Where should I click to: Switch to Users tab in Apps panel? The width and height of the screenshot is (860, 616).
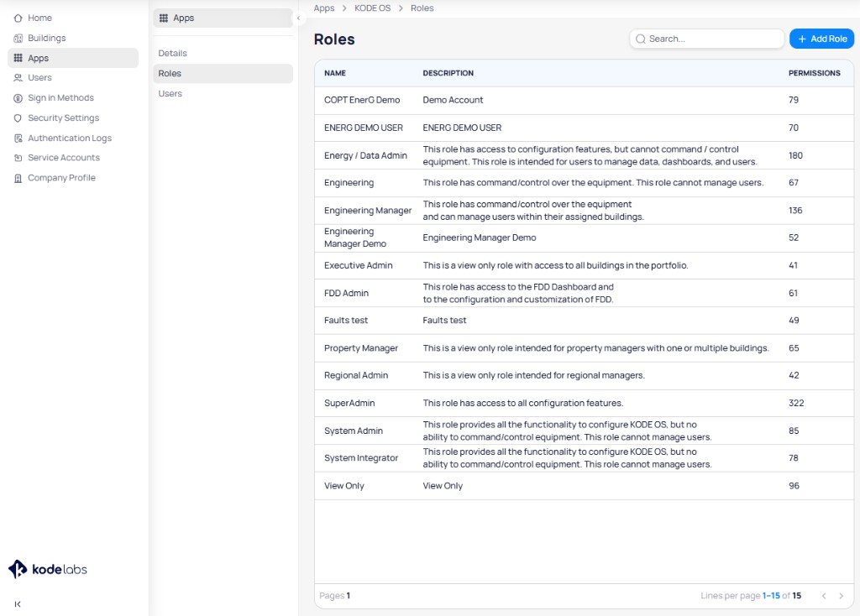click(x=223, y=94)
